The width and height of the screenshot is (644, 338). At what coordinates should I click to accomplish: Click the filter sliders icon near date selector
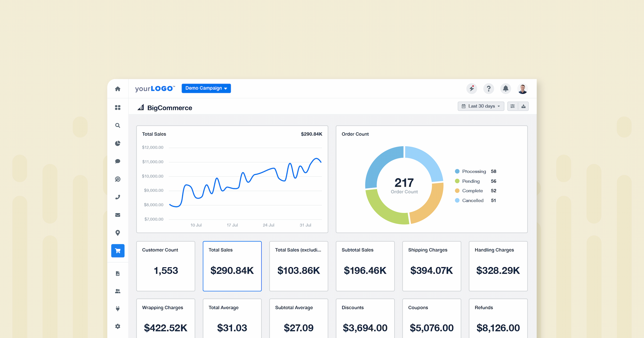(x=512, y=106)
